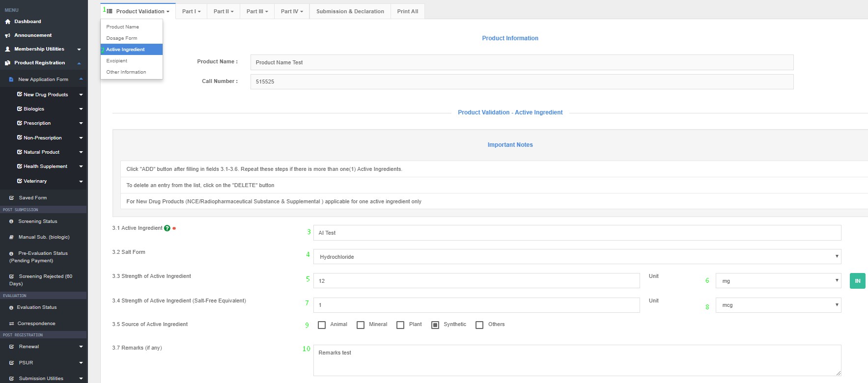Click the New Application Form document icon

11,80
